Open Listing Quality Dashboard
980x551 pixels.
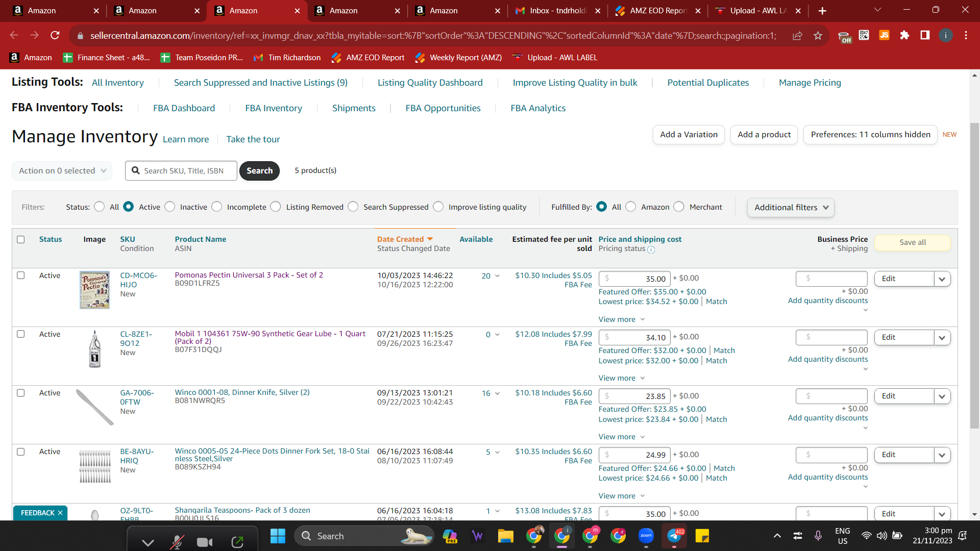pos(430,83)
